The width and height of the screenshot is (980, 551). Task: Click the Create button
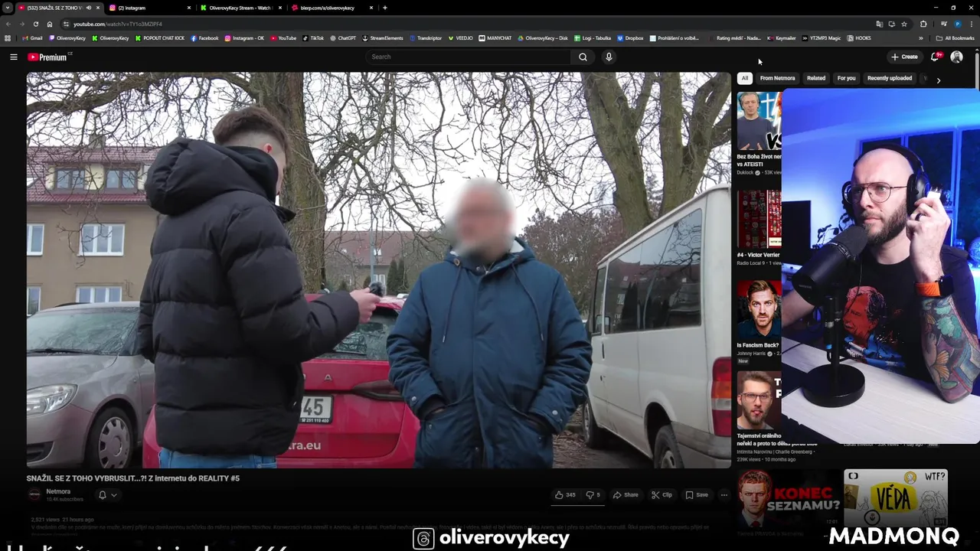(x=904, y=57)
